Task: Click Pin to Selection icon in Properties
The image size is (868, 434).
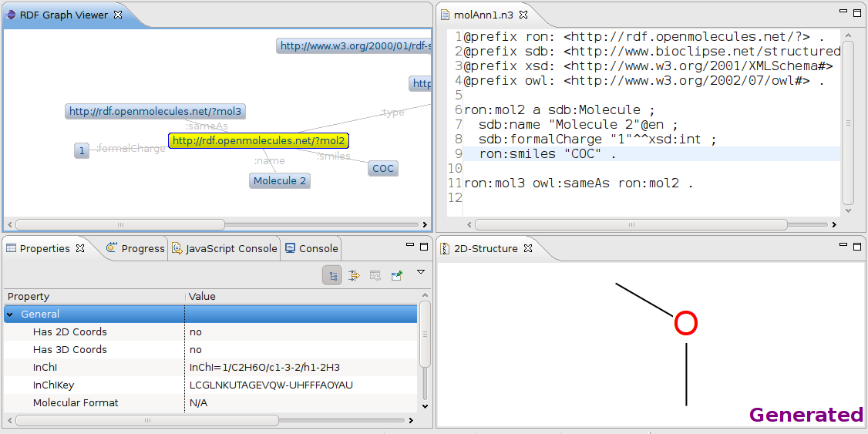Action: [397, 275]
